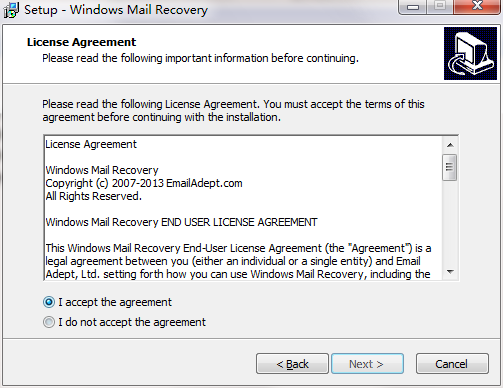Select "I accept the agreement" radio button
503x388 pixels.
pyautogui.click(x=49, y=302)
